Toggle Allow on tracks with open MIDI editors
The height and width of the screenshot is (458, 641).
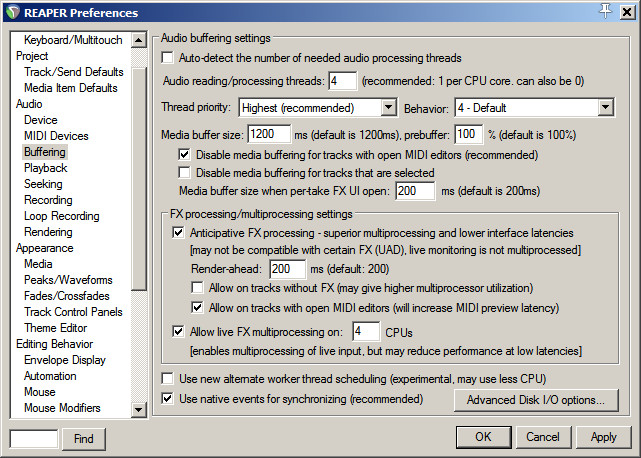click(x=197, y=308)
